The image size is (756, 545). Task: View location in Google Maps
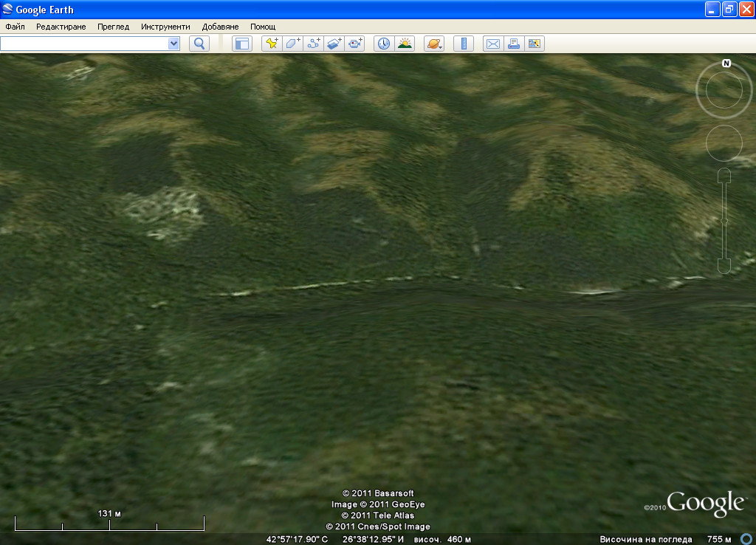tap(535, 44)
